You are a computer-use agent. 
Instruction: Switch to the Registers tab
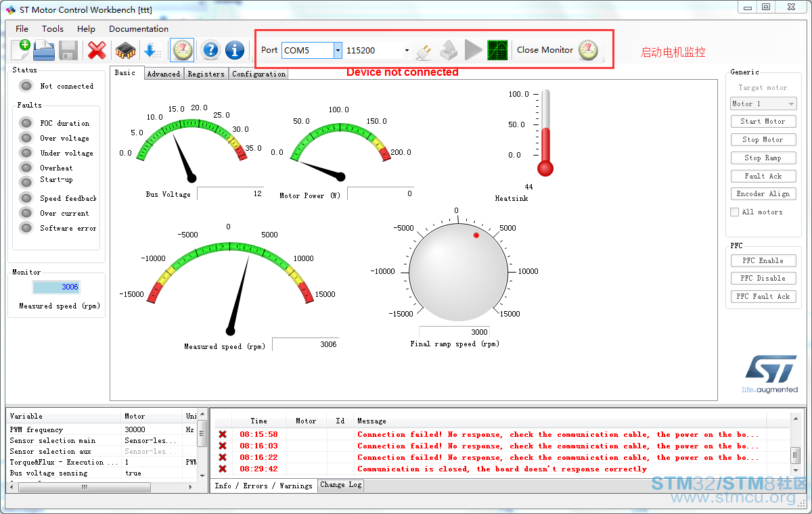click(206, 74)
